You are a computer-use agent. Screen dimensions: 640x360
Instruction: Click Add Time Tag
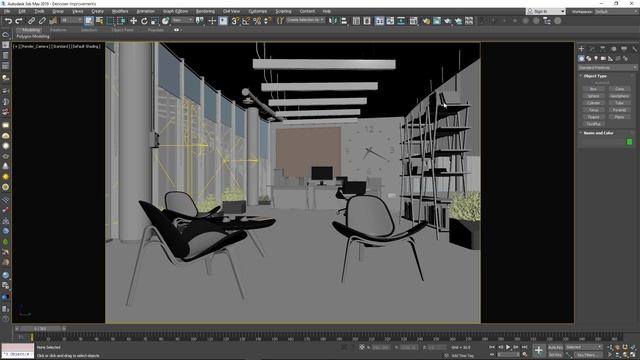pos(462,356)
